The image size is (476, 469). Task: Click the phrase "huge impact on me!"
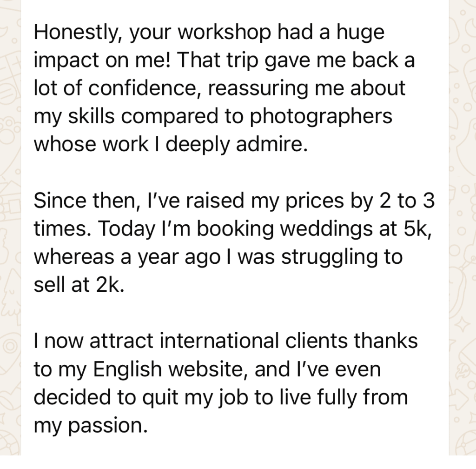coord(363,33)
